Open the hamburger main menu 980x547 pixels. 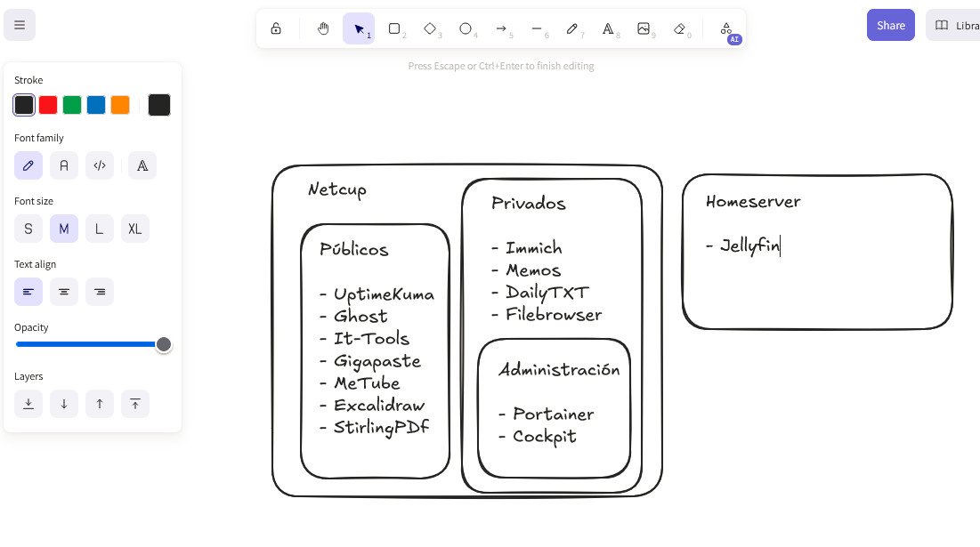(x=20, y=25)
